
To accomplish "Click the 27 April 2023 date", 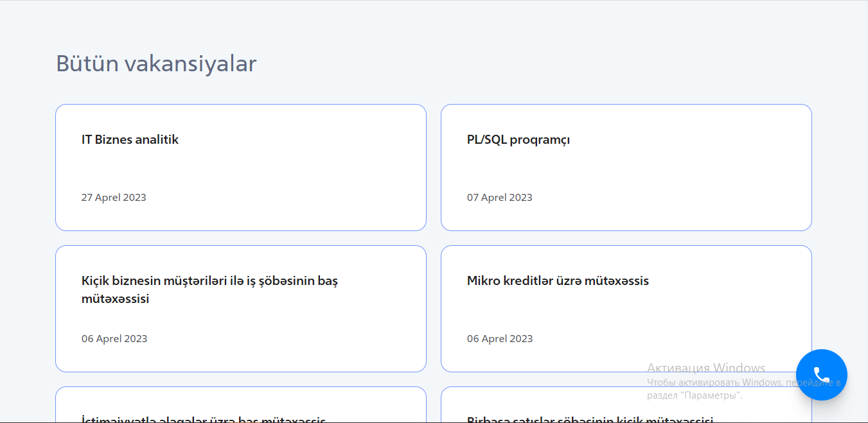I will (114, 197).
